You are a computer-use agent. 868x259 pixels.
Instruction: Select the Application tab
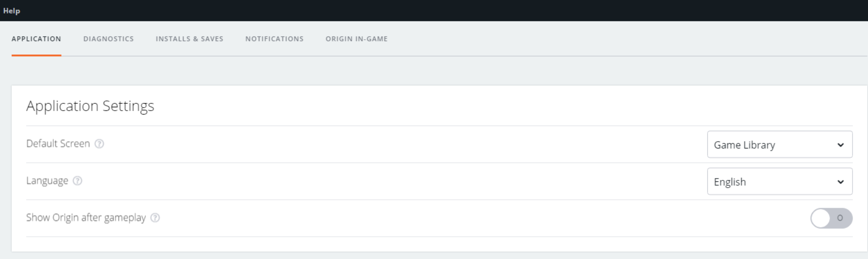point(36,39)
